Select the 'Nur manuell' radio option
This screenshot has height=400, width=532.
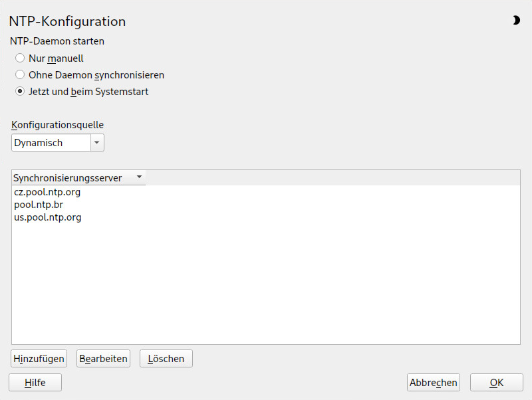[20, 58]
